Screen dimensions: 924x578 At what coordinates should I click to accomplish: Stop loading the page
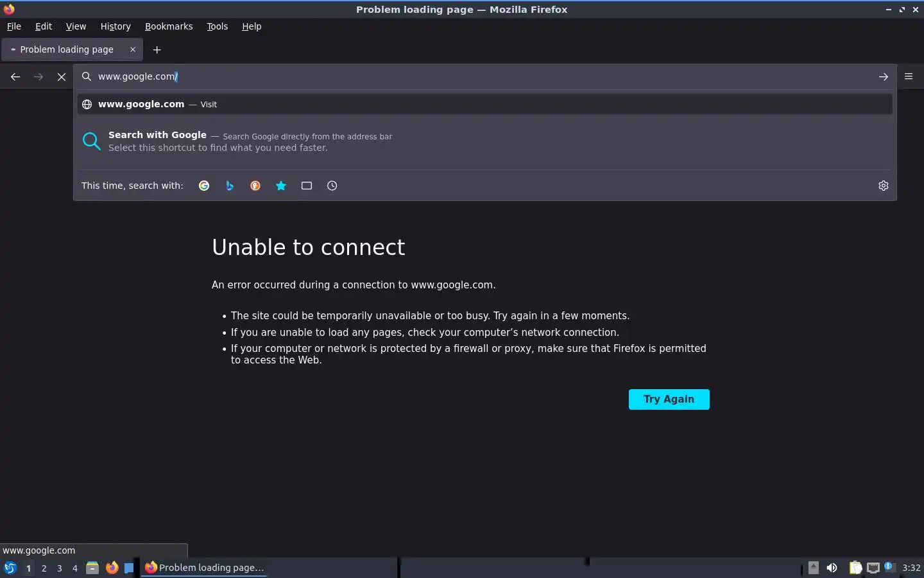tap(62, 76)
